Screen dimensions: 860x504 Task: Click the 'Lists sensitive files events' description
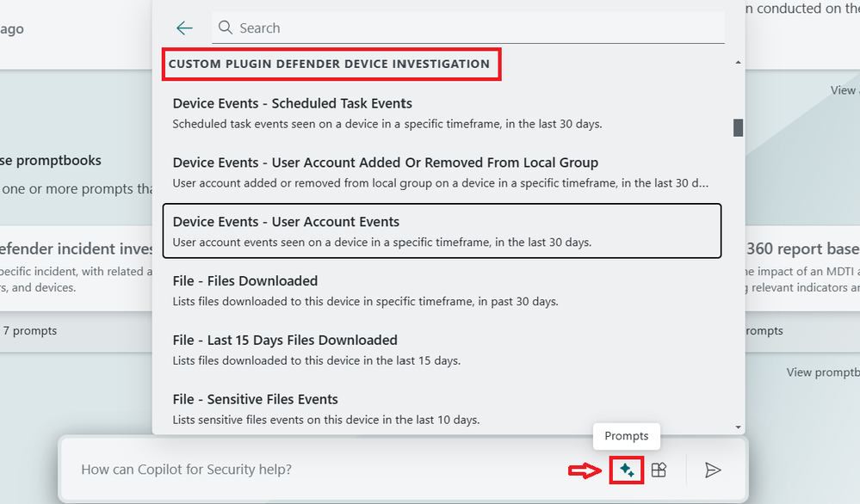326,420
